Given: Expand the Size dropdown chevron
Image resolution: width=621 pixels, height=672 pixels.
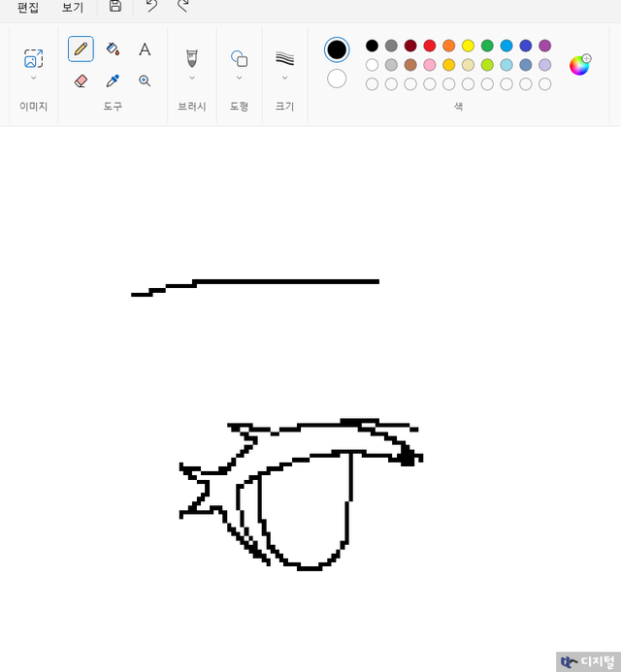Looking at the screenshot, I should 284,78.
